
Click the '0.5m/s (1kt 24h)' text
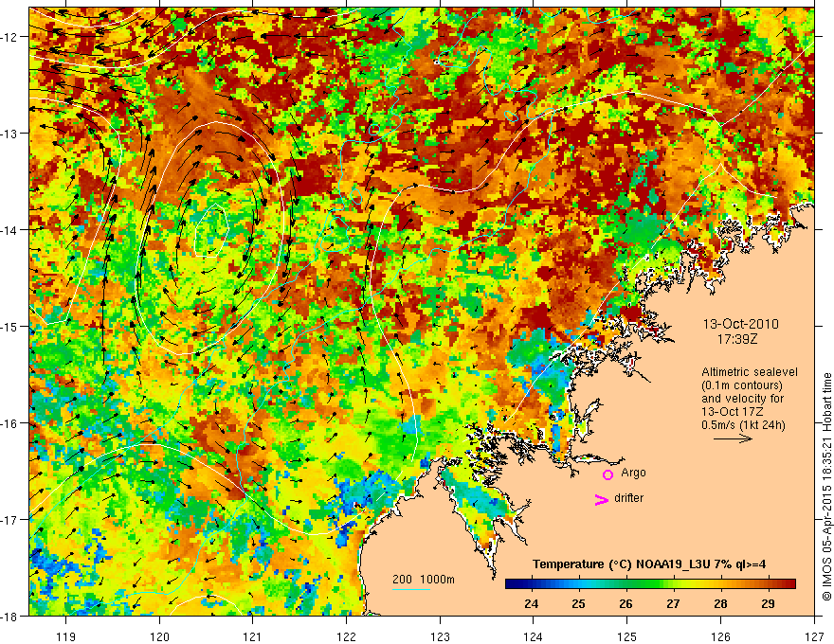pos(743,424)
